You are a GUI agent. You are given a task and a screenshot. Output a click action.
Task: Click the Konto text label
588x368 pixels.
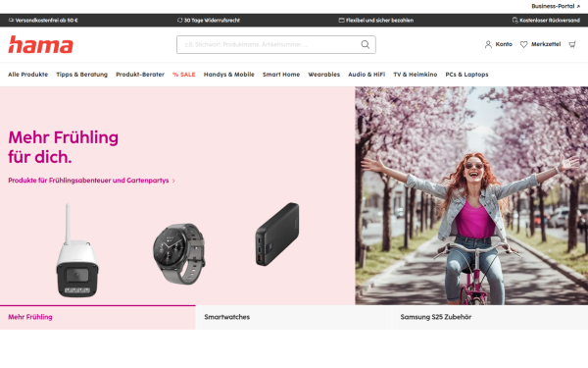point(504,44)
